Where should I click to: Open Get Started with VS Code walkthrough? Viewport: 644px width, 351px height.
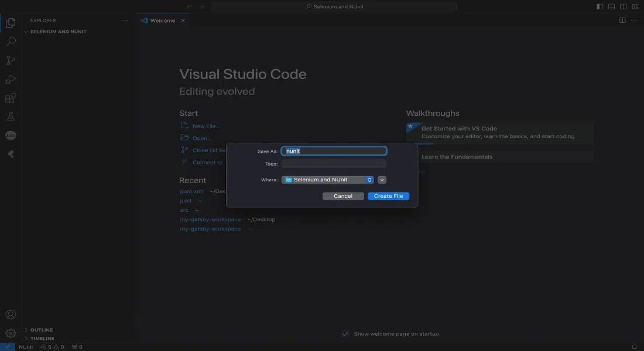499,133
